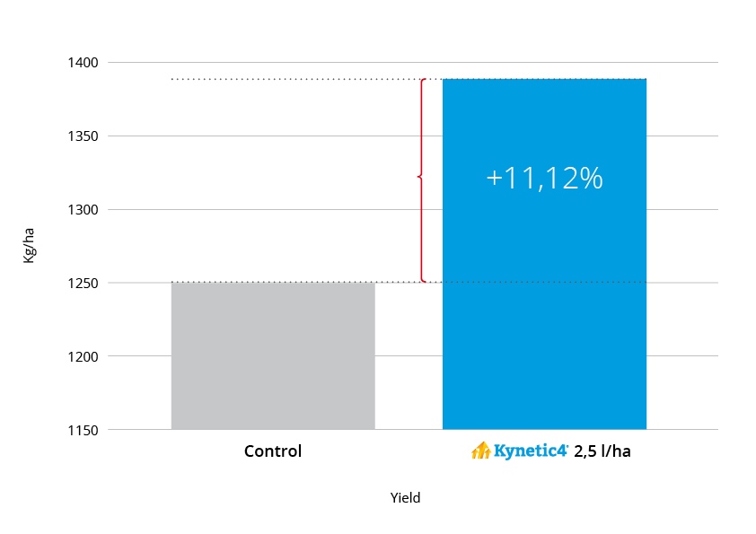The height and width of the screenshot is (534, 756).
Task: Click the 1250 axis tick label
Action: [x=83, y=284]
